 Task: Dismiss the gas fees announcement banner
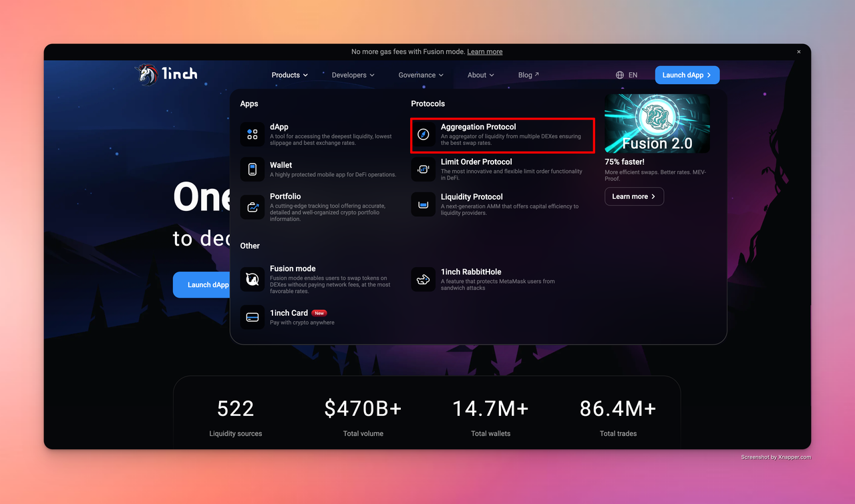(x=798, y=52)
